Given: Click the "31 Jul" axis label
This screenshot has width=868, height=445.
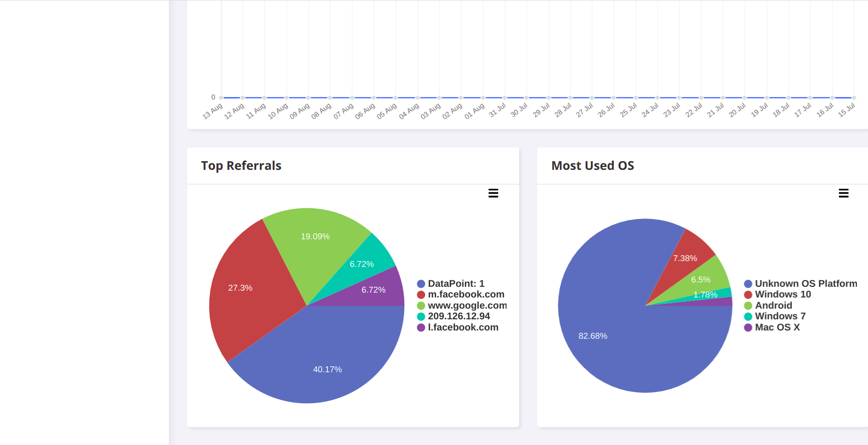Looking at the screenshot, I should 497,110.
